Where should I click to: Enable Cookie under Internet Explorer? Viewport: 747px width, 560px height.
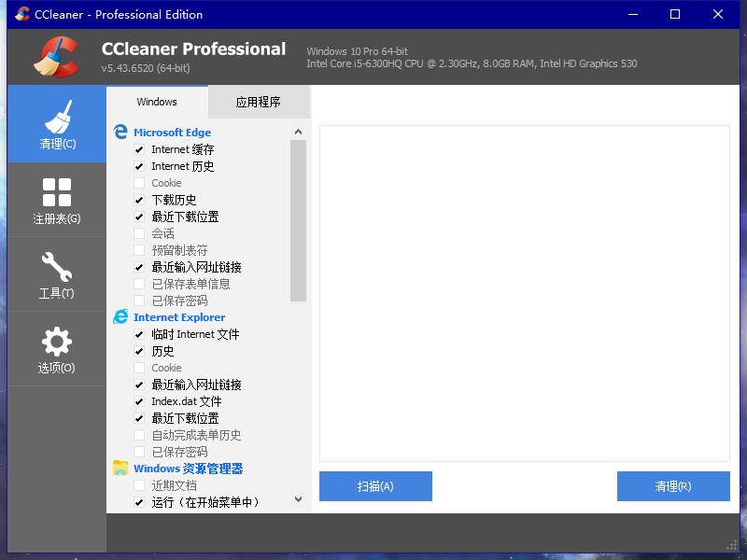pos(139,368)
